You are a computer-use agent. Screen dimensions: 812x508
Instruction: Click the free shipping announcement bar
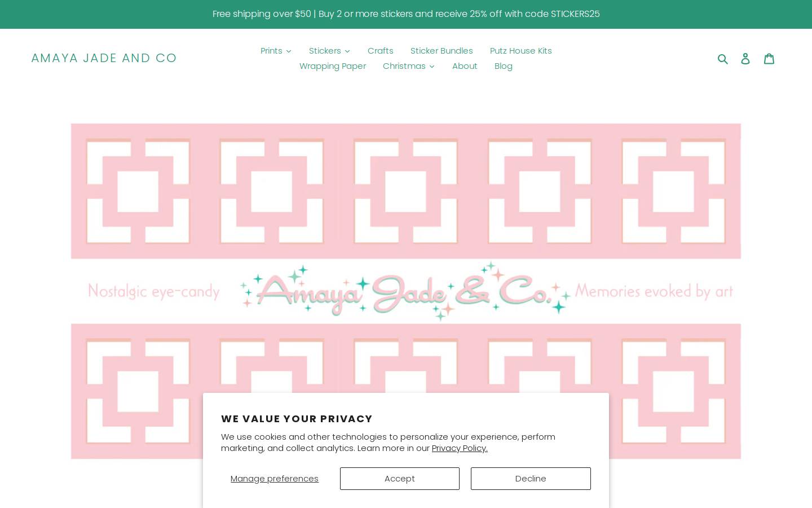406,14
